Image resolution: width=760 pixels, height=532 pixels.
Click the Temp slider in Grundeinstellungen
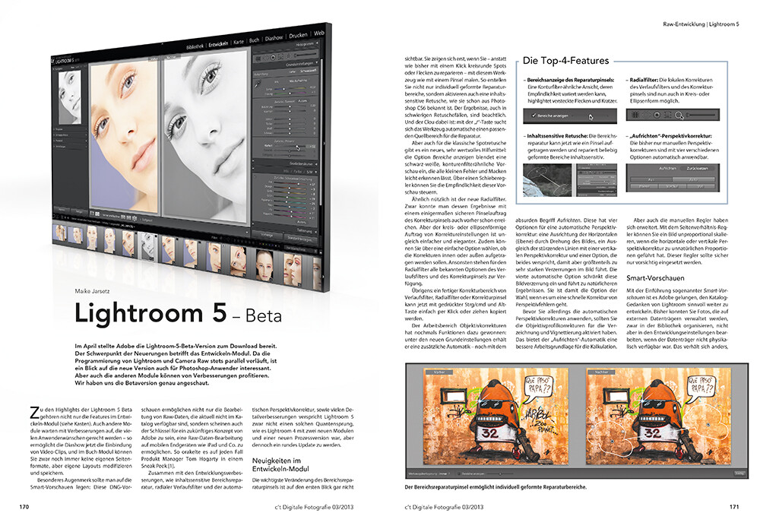click(x=290, y=89)
